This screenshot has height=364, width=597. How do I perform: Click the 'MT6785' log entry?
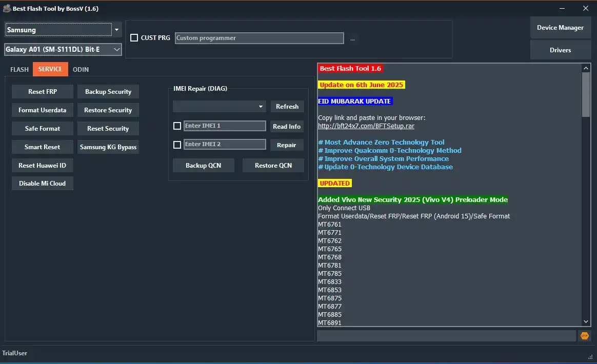point(330,274)
